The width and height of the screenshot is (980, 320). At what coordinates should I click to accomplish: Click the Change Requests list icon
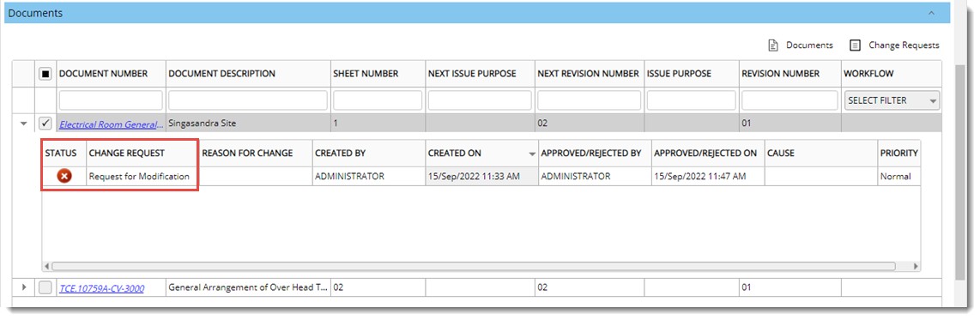(856, 45)
